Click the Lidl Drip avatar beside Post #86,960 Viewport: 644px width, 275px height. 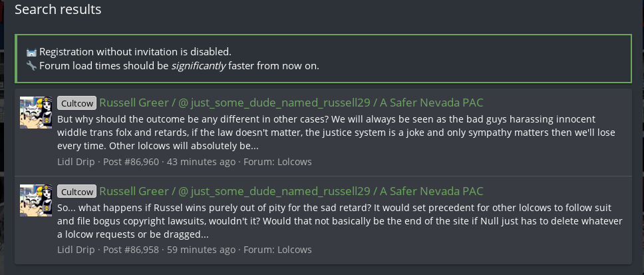[36, 113]
